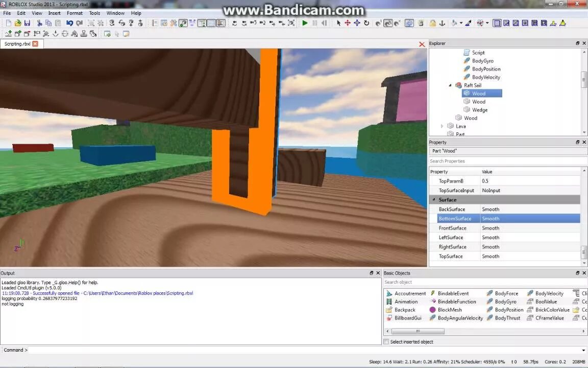Image resolution: width=588 pixels, height=368 pixels.
Task: Click the Smooth surface tool icon
Action: [x=497, y=23]
